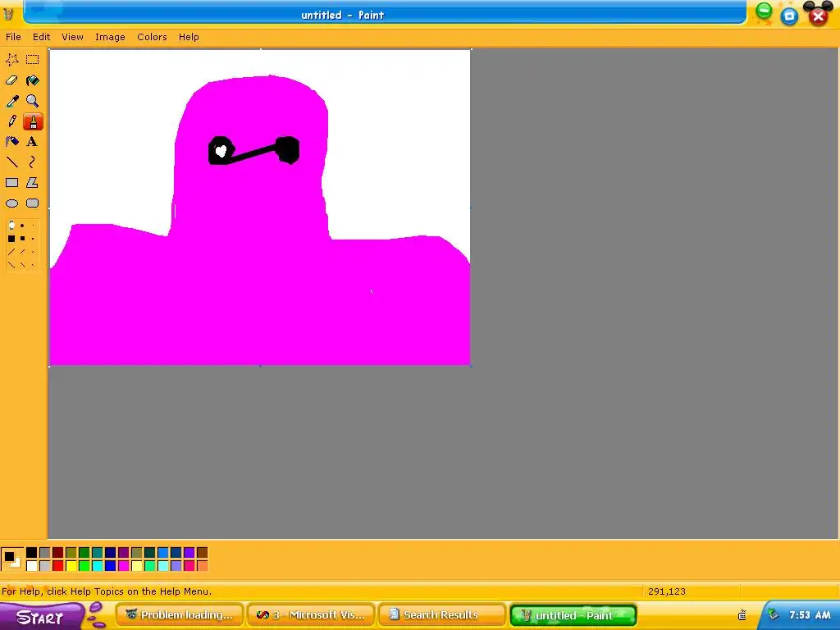The image size is (840, 630).
Task: Choose the Rounded Rectangle tool
Action: (x=33, y=203)
